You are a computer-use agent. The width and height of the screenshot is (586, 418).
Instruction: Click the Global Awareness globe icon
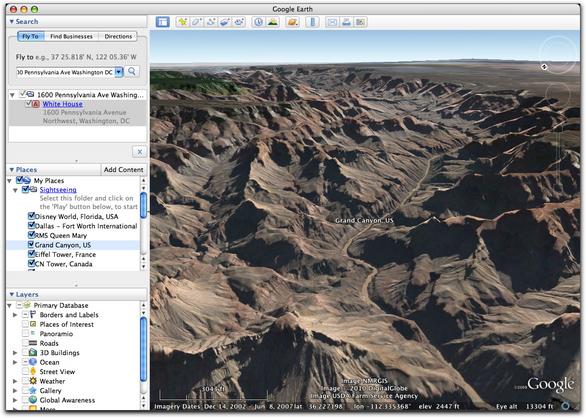pos(33,400)
